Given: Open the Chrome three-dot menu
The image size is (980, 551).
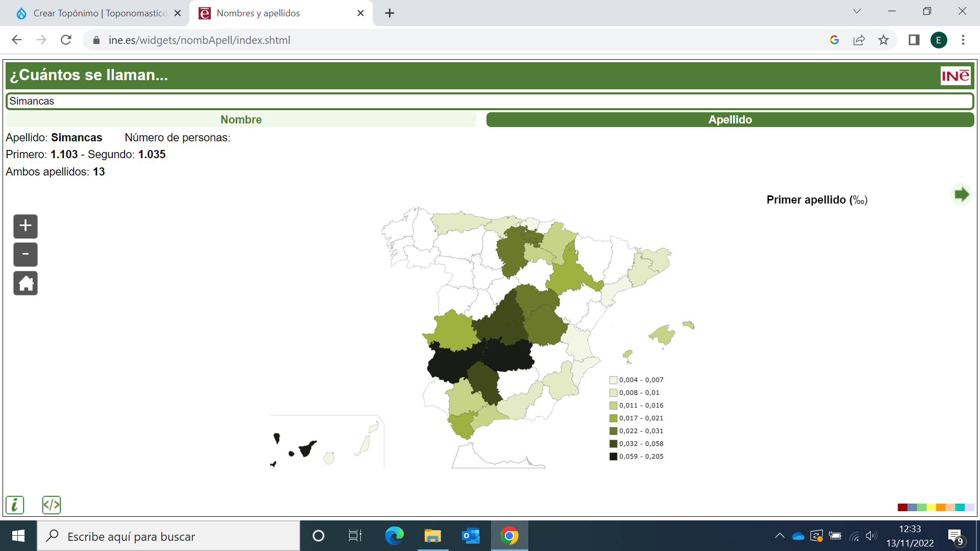Looking at the screenshot, I should pos(963,40).
